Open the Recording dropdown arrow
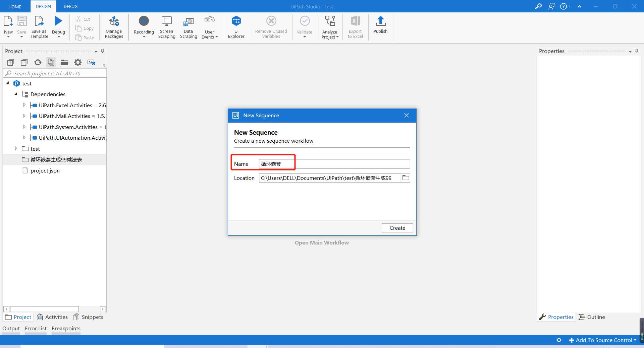This screenshot has width=644, height=348. click(144, 37)
